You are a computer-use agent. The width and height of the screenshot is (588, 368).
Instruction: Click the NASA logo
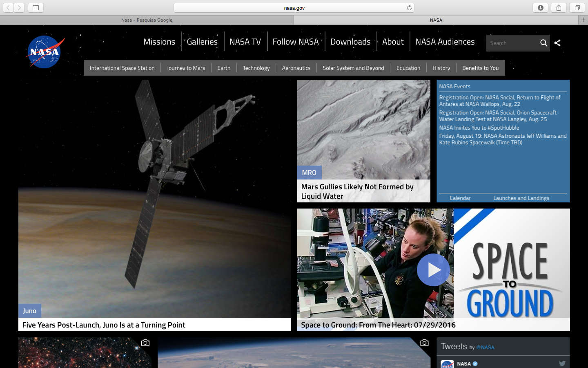[45, 52]
